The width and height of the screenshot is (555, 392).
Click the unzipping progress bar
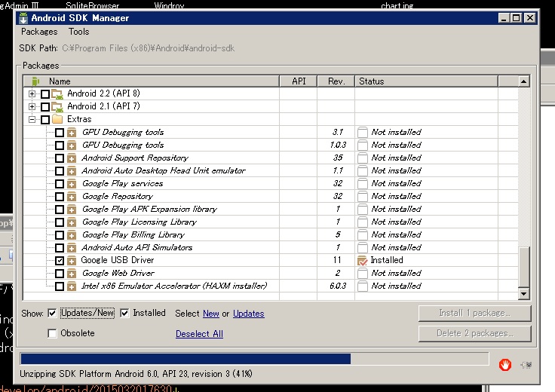point(254,359)
